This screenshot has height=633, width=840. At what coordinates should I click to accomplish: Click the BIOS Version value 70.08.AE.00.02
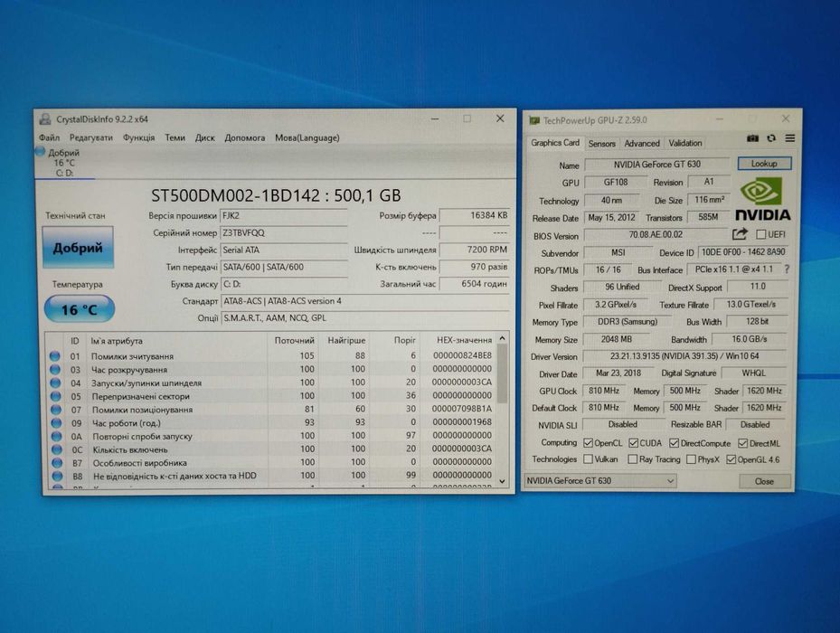pyautogui.click(x=656, y=235)
